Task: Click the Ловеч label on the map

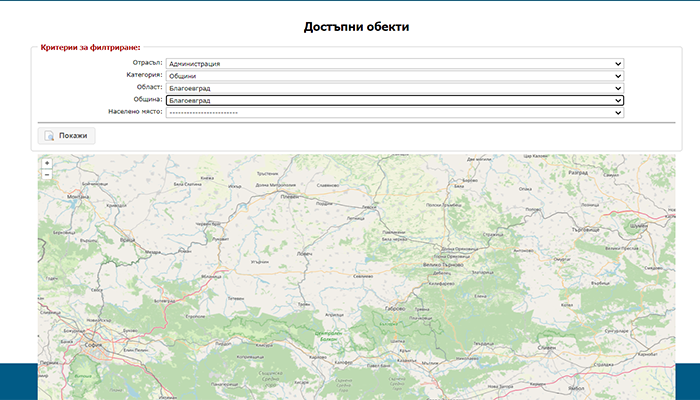Action: tap(304, 254)
